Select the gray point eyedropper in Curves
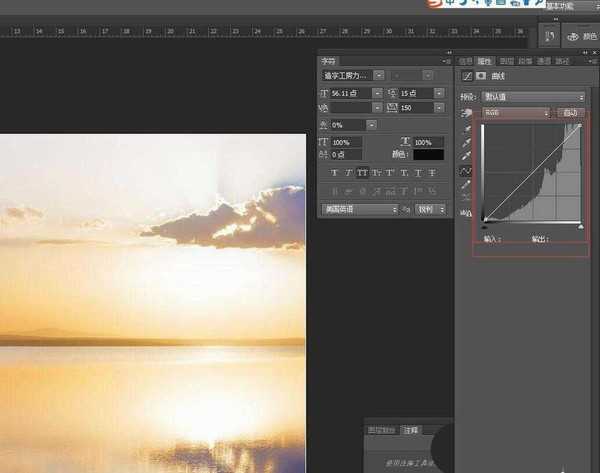The height and width of the screenshot is (473, 600). coord(465,143)
